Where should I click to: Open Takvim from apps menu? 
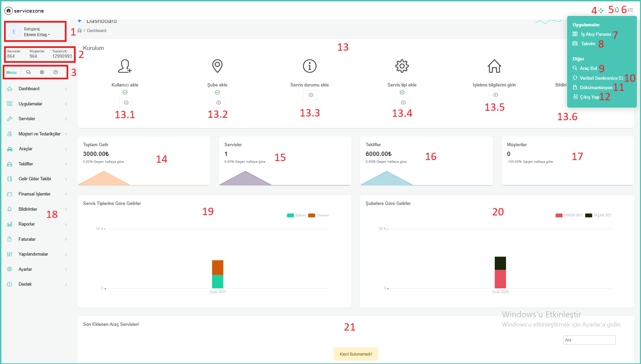(x=584, y=44)
